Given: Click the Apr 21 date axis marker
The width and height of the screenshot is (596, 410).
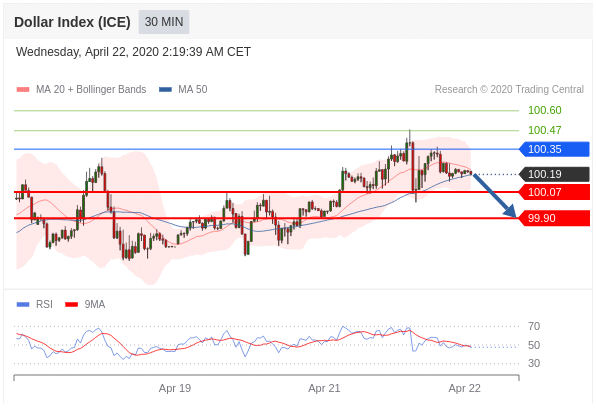Looking at the screenshot, I should 324,388.
